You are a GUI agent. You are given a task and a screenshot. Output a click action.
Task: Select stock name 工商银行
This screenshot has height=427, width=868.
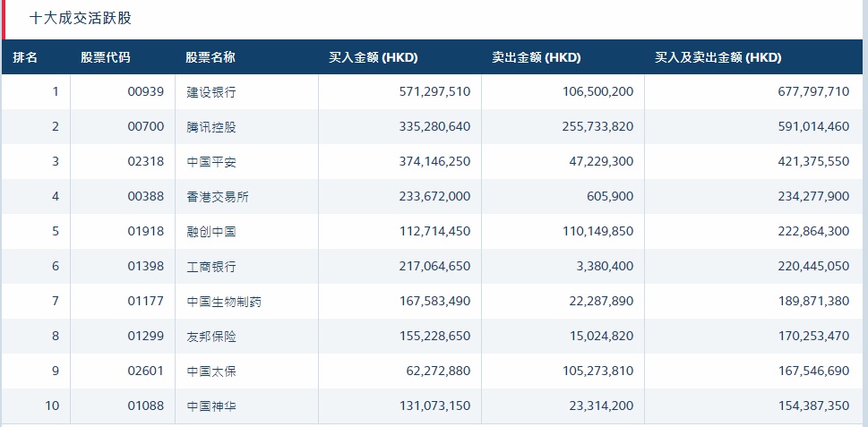[x=211, y=266]
